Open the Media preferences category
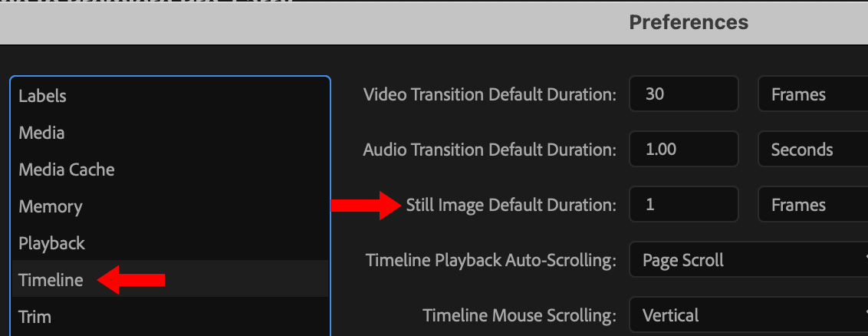 pyautogui.click(x=41, y=133)
